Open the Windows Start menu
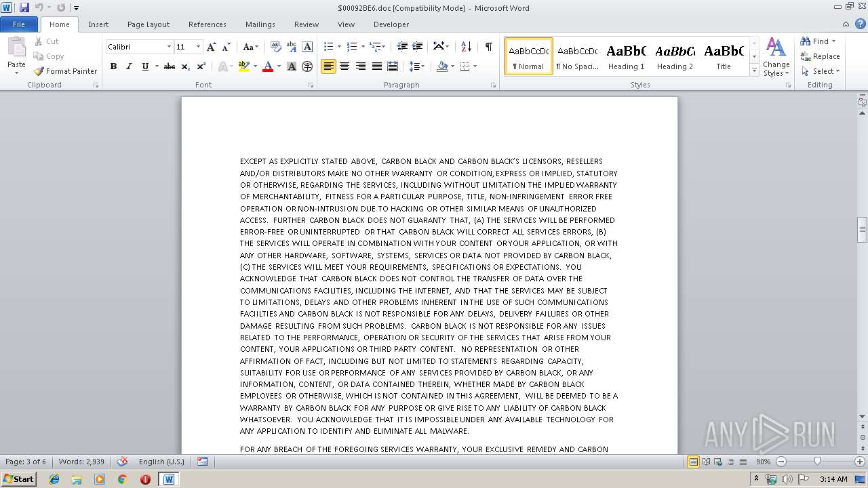 (19, 479)
